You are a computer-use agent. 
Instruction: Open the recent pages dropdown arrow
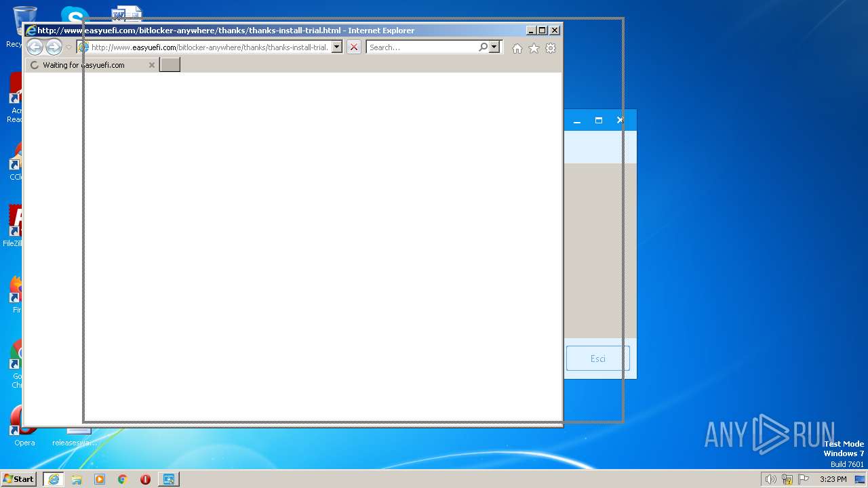click(x=68, y=47)
